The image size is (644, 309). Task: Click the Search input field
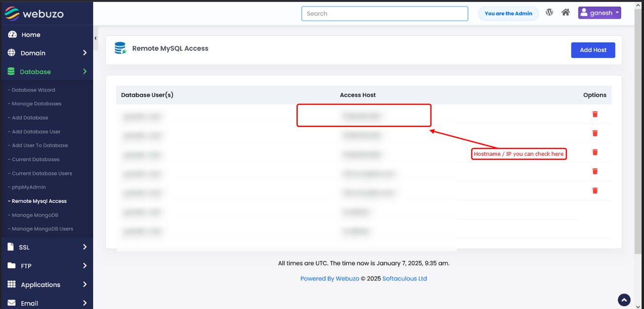pos(384,14)
